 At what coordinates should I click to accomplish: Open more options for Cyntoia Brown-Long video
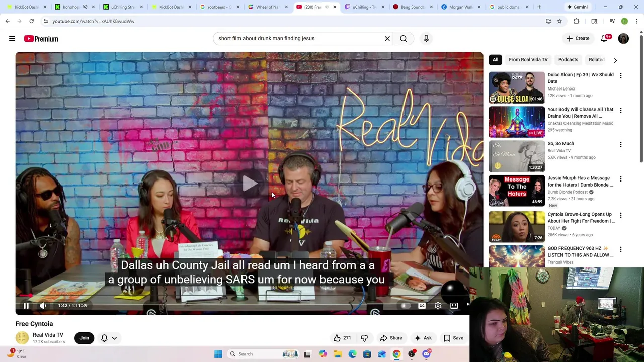(x=620, y=215)
